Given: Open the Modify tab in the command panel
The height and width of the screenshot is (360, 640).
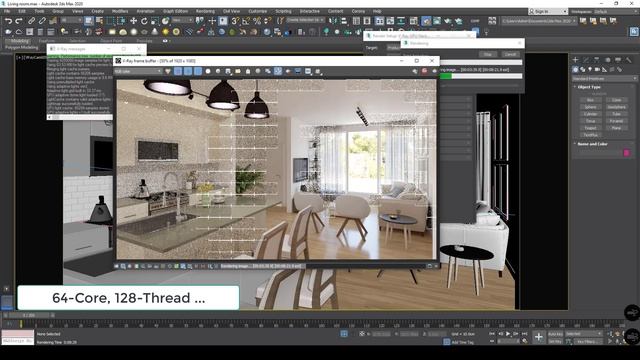Looking at the screenshot, I should tap(586, 60).
